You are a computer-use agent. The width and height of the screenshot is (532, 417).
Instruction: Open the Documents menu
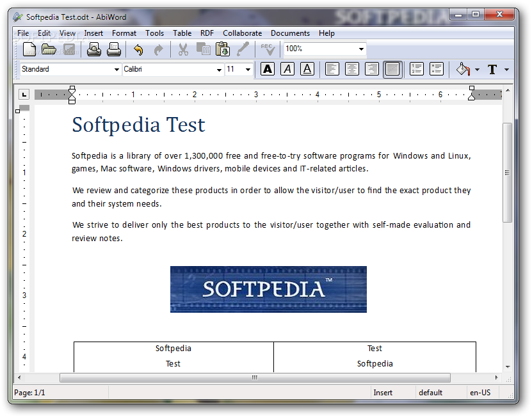click(x=290, y=33)
